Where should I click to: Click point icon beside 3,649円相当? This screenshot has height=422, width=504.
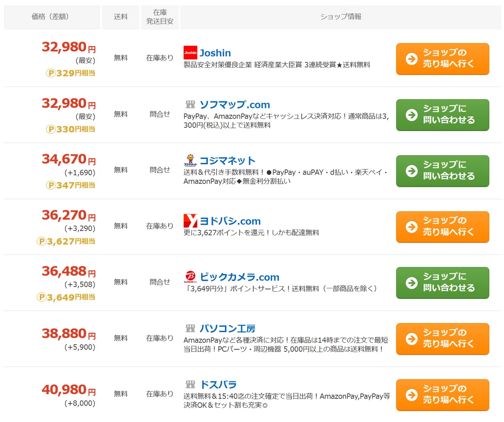(x=41, y=297)
